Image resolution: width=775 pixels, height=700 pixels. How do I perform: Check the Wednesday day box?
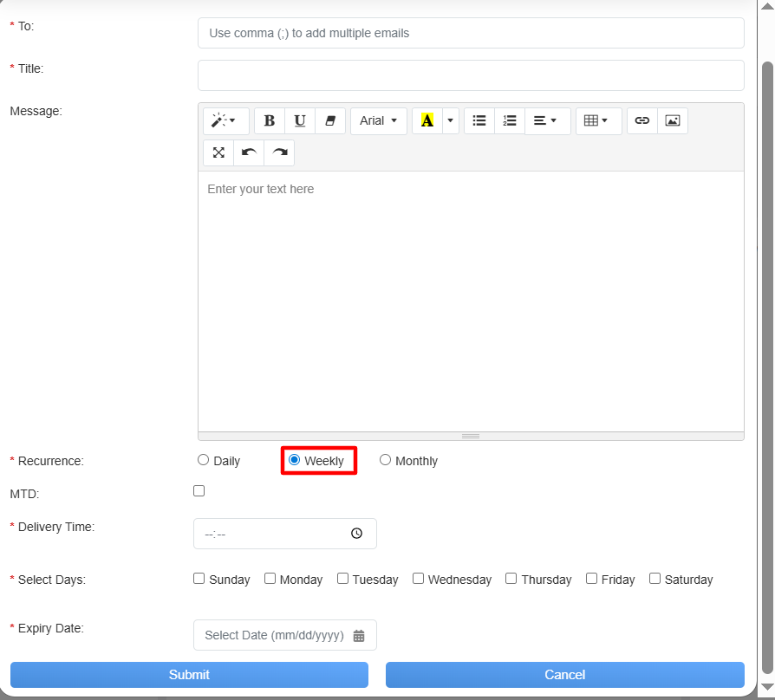tap(419, 579)
